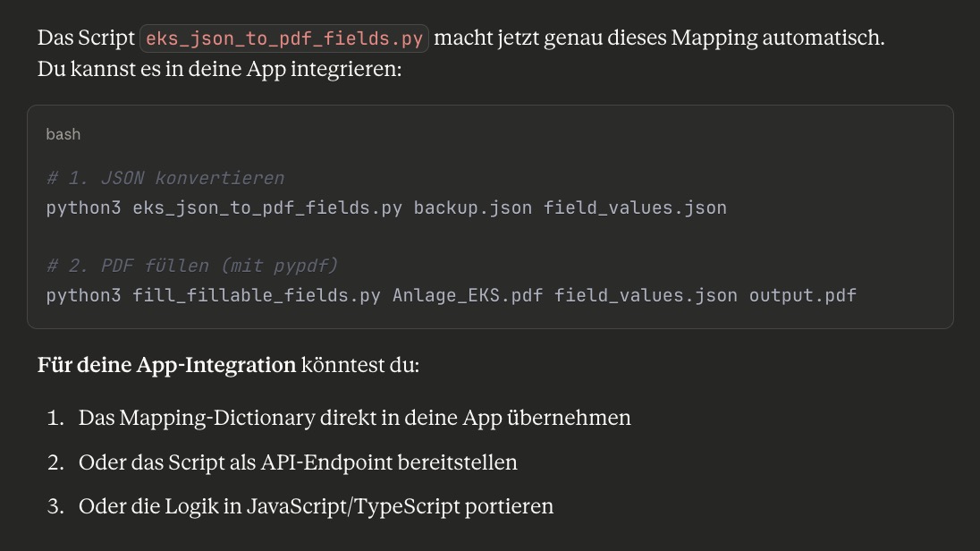The height and width of the screenshot is (551, 980).
Task: Click the comment '# 2. PDF füllen (mit pypdf)'
Action: pos(192,266)
